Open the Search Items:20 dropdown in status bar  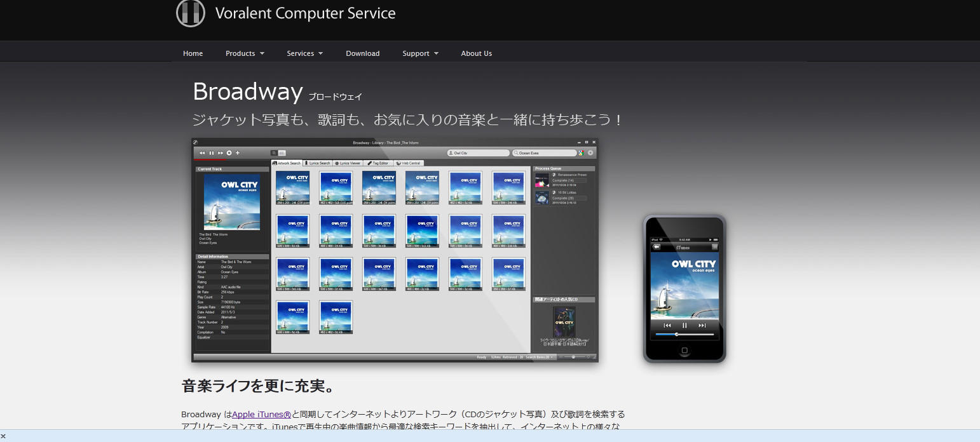(539, 357)
